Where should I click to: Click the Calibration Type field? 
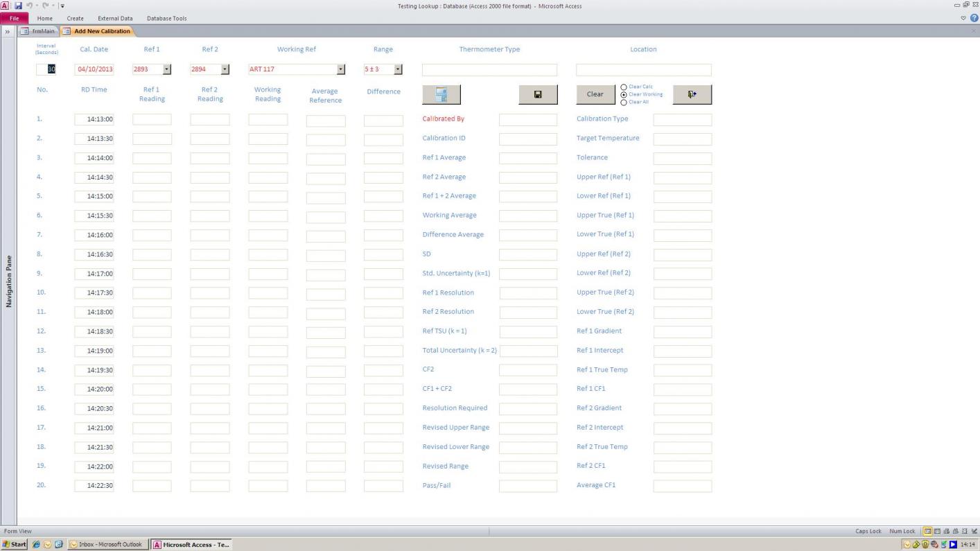pos(683,119)
